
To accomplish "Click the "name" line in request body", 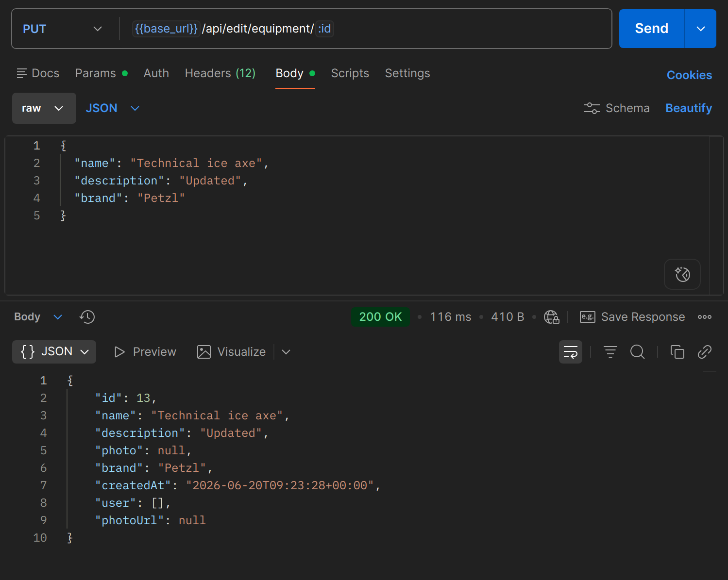I will pos(171,163).
